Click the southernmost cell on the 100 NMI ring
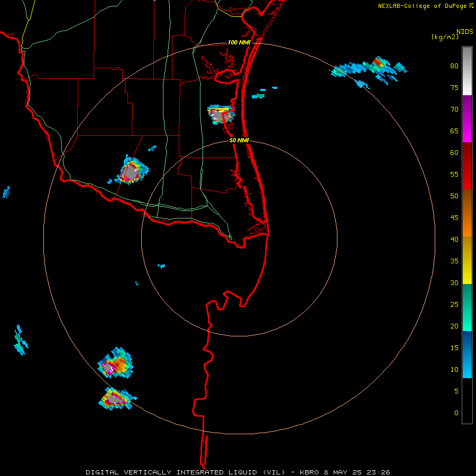This screenshot has width=476, height=476. 117,399
